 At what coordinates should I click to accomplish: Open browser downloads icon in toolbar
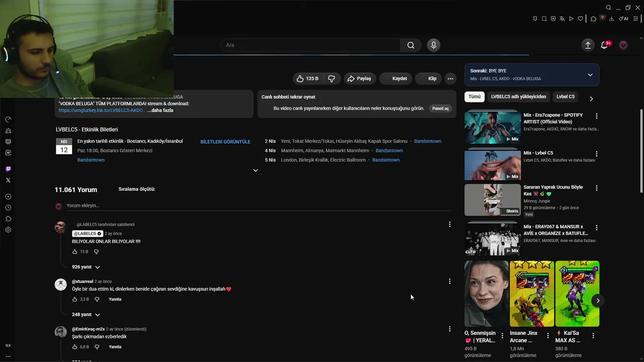(611, 19)
